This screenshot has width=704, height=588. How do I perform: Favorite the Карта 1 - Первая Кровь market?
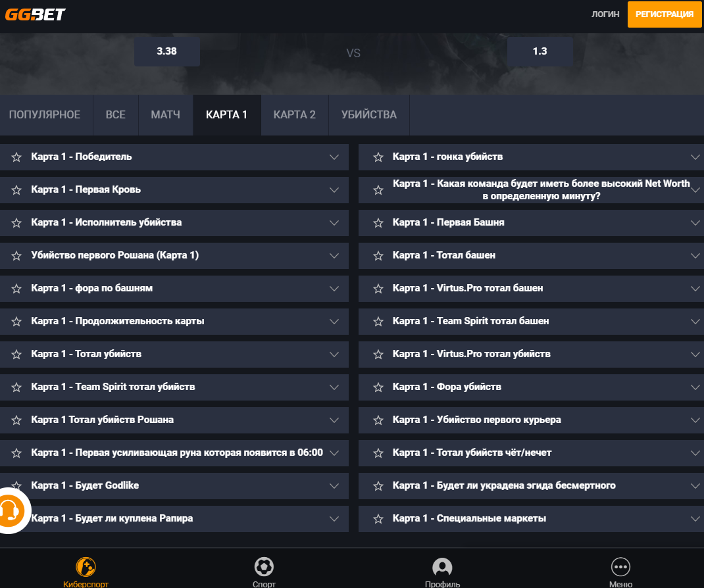(16, 190)
